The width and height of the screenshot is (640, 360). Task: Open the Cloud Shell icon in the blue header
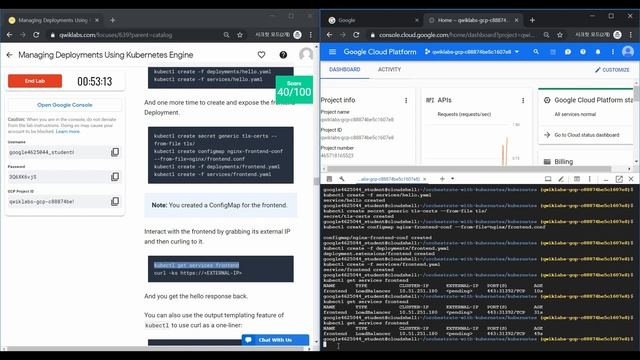pyautogui.click(x=553, y=52)
